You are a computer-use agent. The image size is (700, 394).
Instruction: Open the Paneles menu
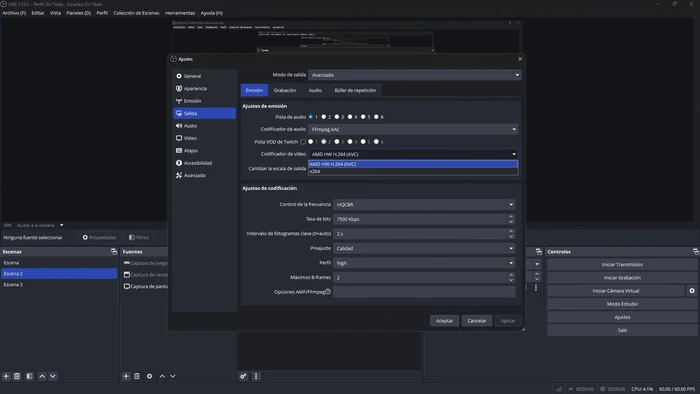pyautogui.click(x=79, y=13)
